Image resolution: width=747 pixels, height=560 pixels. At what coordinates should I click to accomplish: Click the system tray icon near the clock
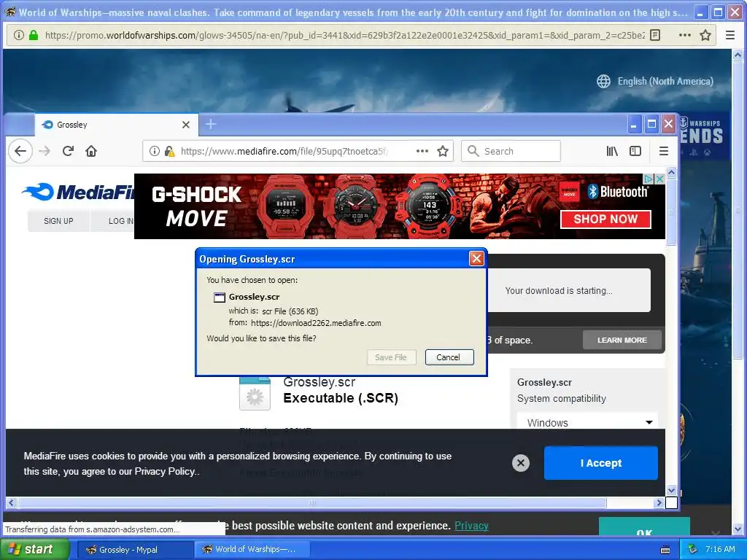[692, 550]
